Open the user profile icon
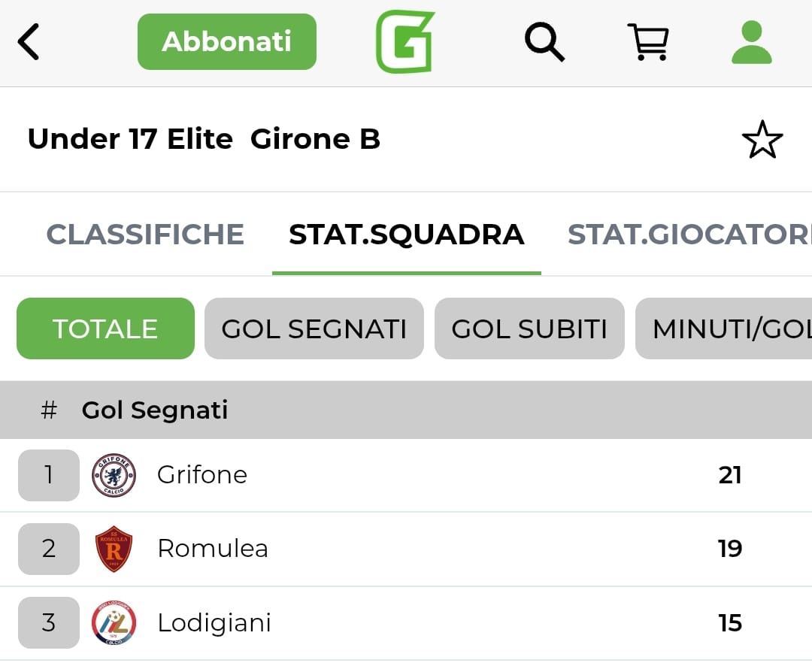Screen dimensions: 812x672 [751, 42]
